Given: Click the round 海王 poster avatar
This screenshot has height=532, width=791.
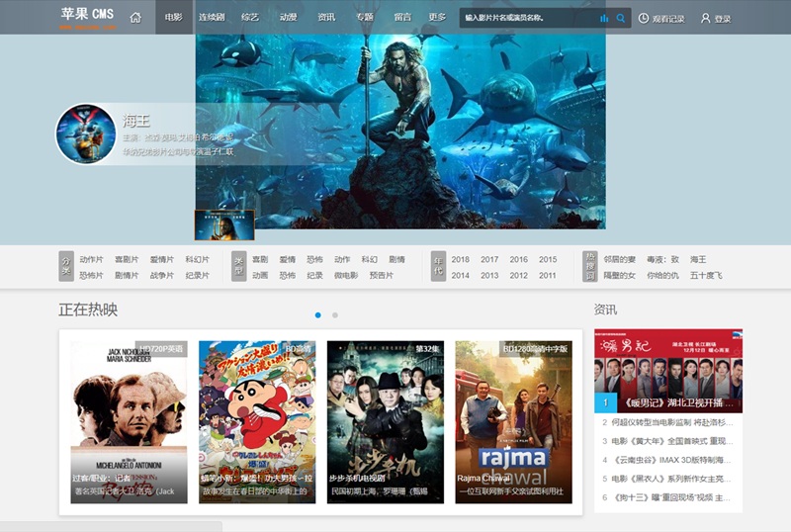Looking at the screenshot, I should click(x=85, y=133).
